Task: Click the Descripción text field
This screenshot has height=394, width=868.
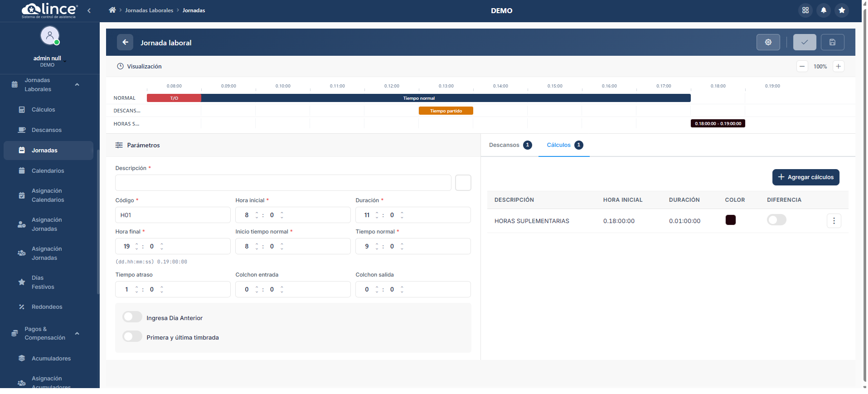Action: point(283,183)
